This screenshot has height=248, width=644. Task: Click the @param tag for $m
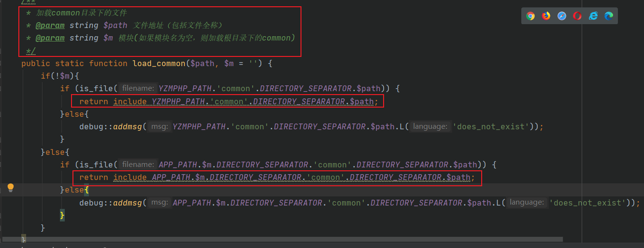click(x=50, y=38)
